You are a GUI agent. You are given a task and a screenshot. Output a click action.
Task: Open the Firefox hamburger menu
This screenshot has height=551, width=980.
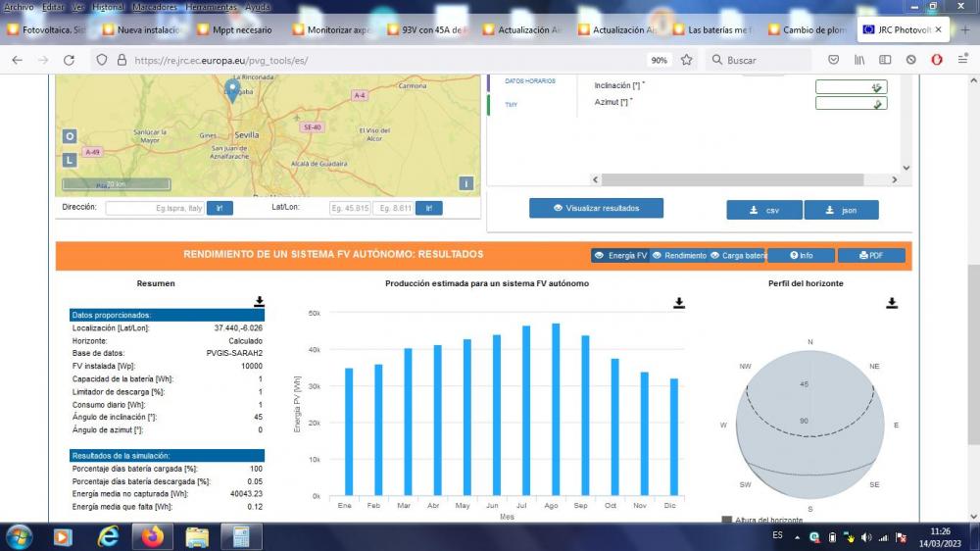962,60
